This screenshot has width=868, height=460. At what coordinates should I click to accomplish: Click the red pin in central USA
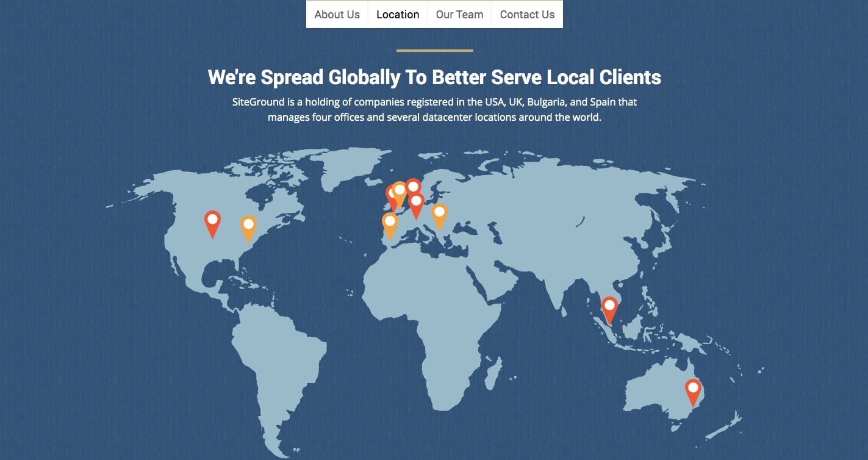point(212,224)
